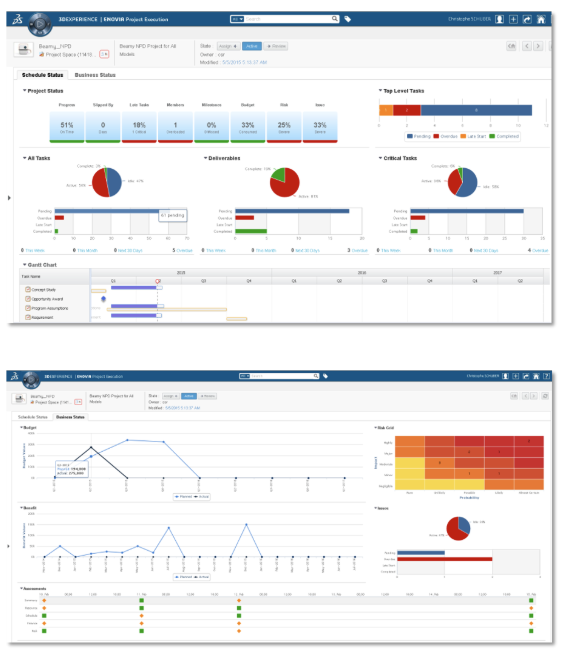Click the tag icon beside the upper window search

tap(348, 19)
